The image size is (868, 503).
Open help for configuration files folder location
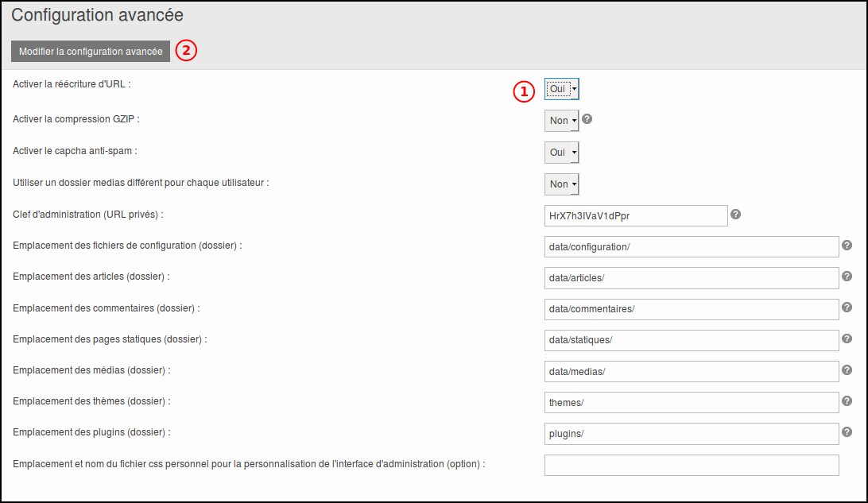click(x=847, y=246)
